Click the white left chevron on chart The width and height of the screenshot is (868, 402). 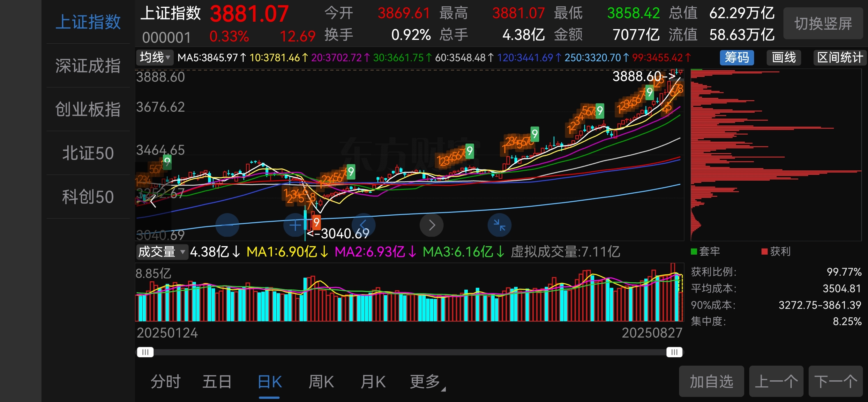(x=153, y=201)
